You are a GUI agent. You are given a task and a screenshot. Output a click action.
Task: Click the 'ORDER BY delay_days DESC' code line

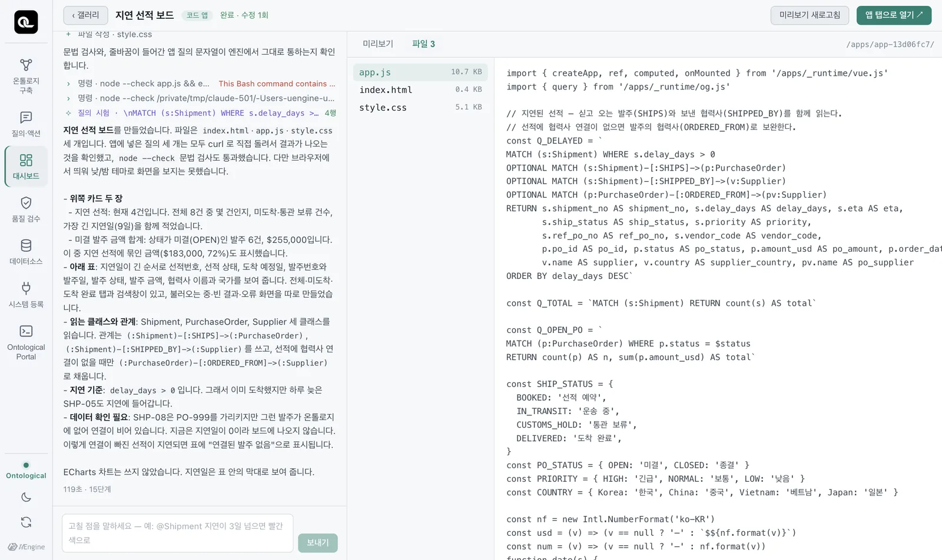pyautogui.click(x=569, y=276)
